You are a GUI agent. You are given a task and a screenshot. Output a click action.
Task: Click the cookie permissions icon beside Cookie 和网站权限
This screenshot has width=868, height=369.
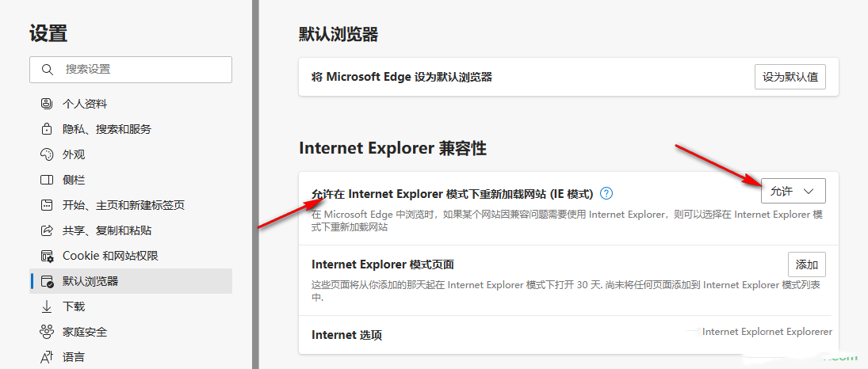[47, 256]
